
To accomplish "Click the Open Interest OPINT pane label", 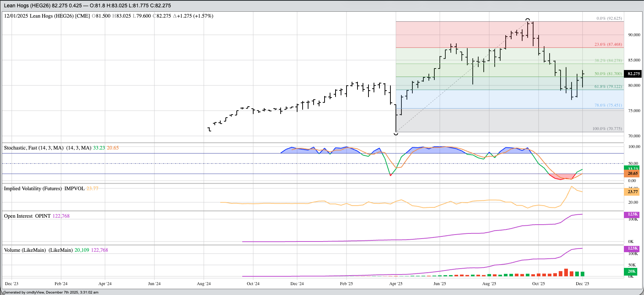I will click(x=27, y=216).
